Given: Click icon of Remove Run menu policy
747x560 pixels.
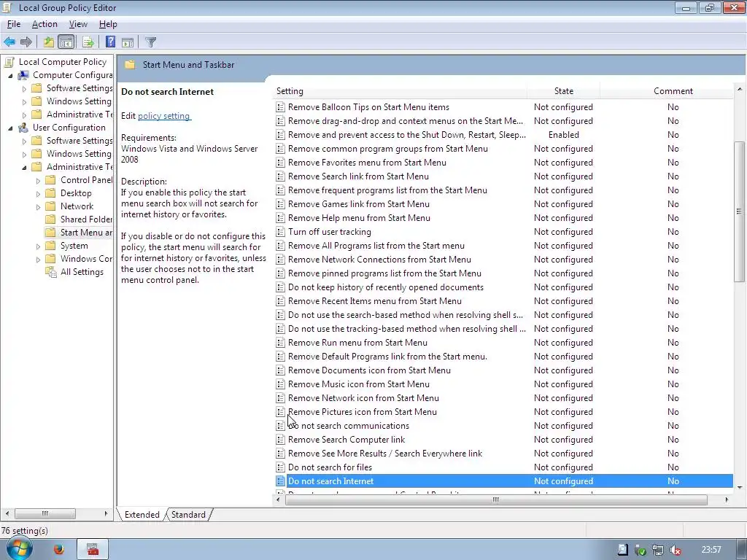Looking at the screenshot, I should pyautogui.click(x=280, y=343).
